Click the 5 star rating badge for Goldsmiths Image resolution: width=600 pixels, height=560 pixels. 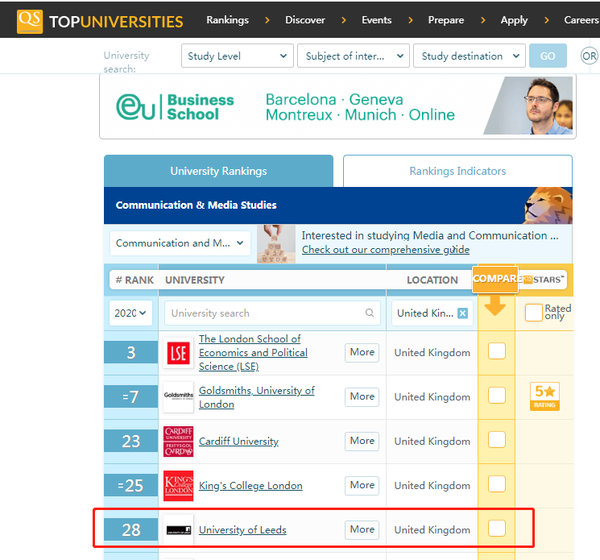pos(545,396)
